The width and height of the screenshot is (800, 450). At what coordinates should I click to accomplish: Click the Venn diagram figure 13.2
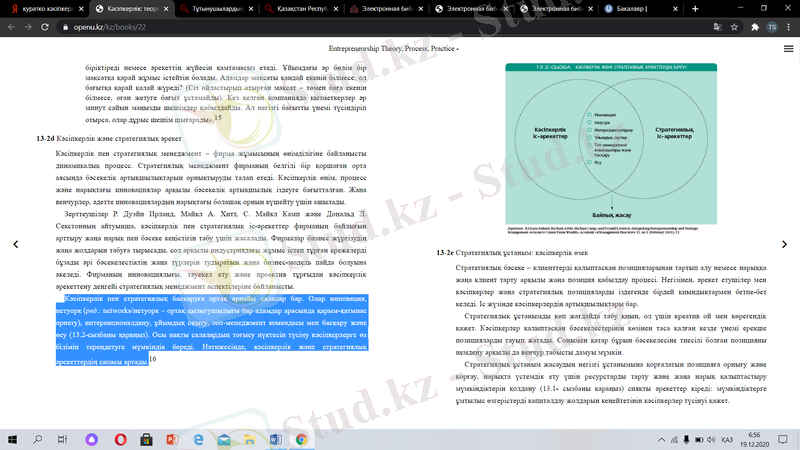tap(611, 144)
